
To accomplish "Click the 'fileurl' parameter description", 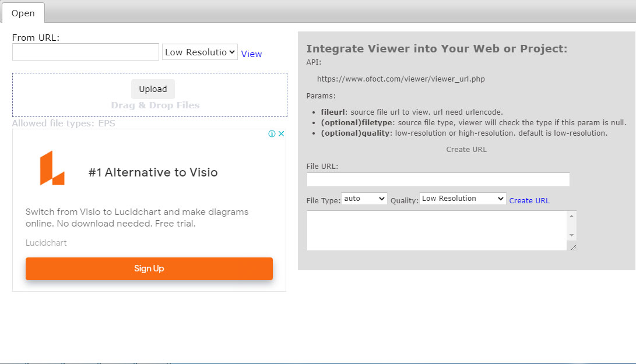I will (412, 112).
